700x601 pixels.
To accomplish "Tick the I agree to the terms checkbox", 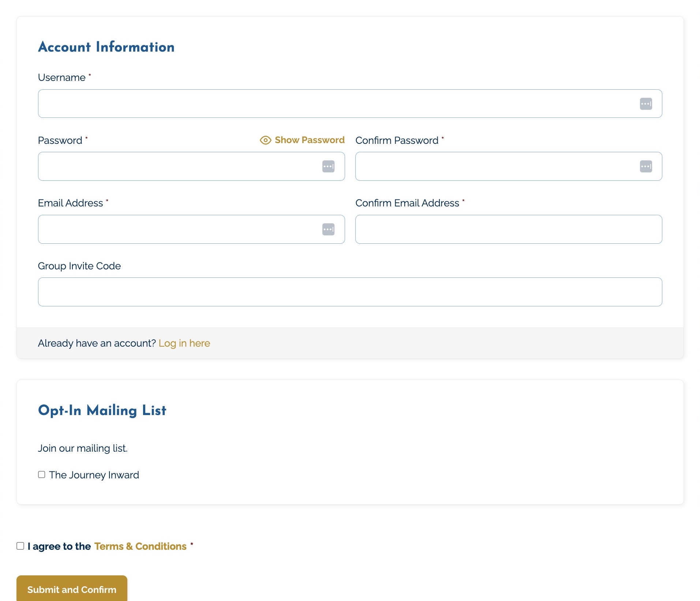I will [20, 546].
